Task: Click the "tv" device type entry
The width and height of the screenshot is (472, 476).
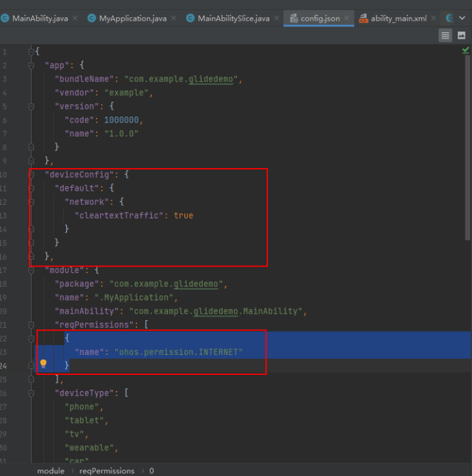Action: pos(74,434)
